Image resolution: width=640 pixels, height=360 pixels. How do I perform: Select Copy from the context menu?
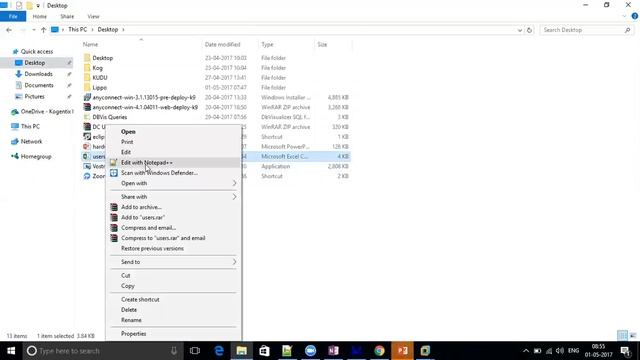tap(127, 286)
